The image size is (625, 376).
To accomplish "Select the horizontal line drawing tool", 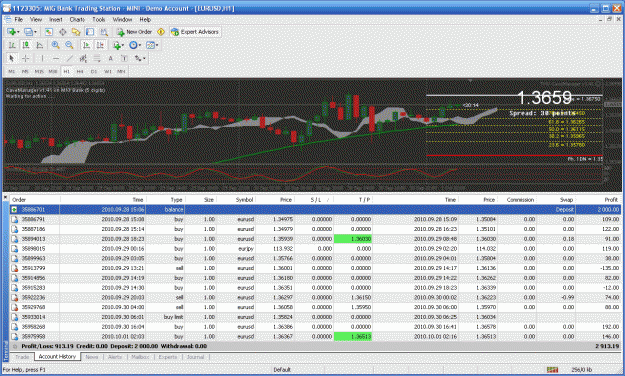I will pos(56,58).
